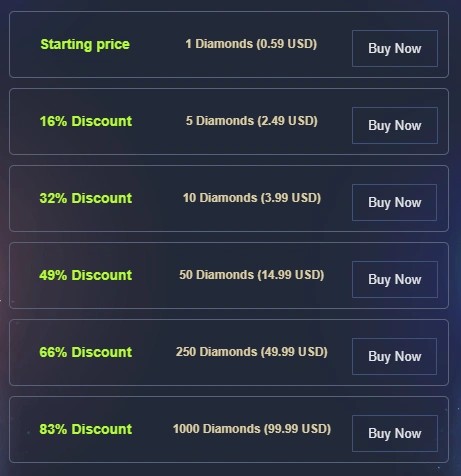Click empty space left of 83% Discount
The width and height of the screenshot is (461, 476).
tap(24, 429)
